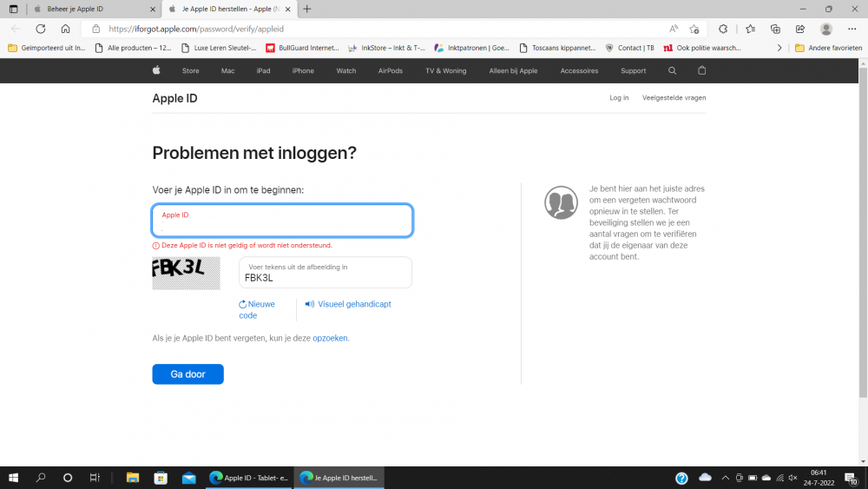The image size is (868, 489).
Task: Open TV & Woning menu item
Action: (x=445, y=71)
